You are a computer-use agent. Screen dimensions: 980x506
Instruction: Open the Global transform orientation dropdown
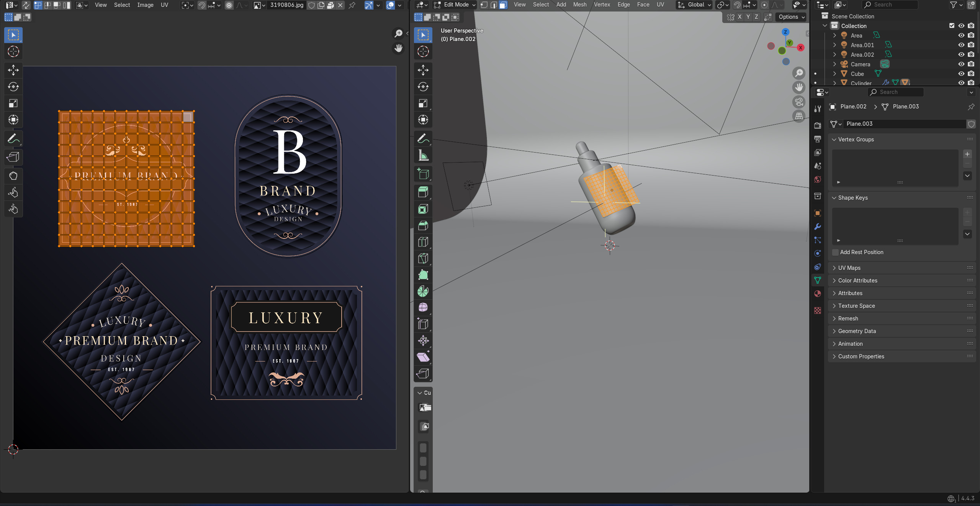pyautogui.click(x=695, y=5)
